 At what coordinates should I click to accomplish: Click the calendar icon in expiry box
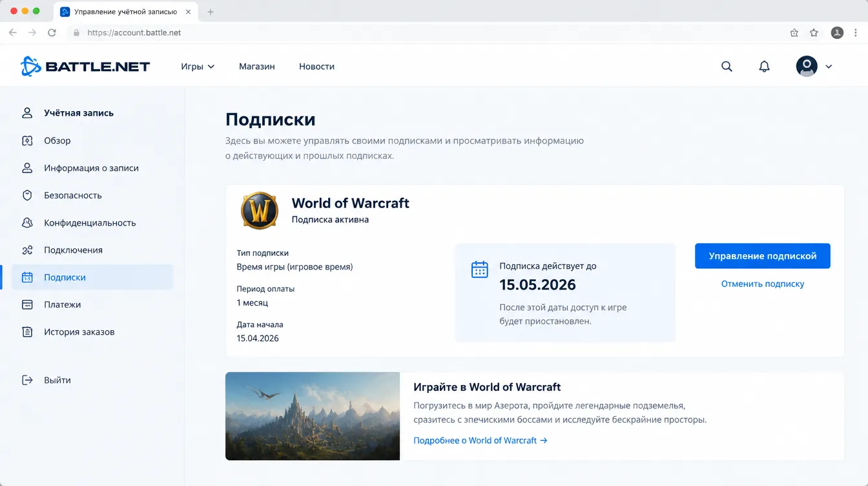480,269
